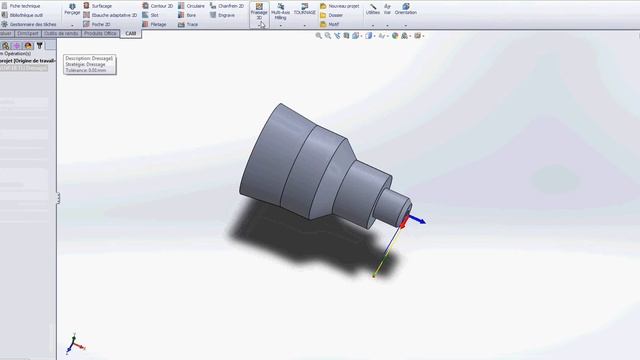This screenshot has height=360, width=640.
Task: Click Zoom to Area magnifier icon
Action: (328, 36)
